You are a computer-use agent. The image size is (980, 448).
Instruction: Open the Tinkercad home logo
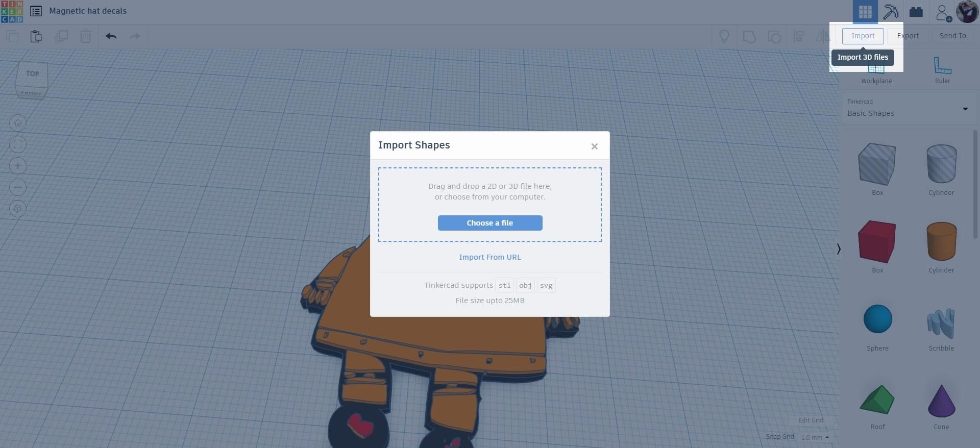click(x=12, y=12)
